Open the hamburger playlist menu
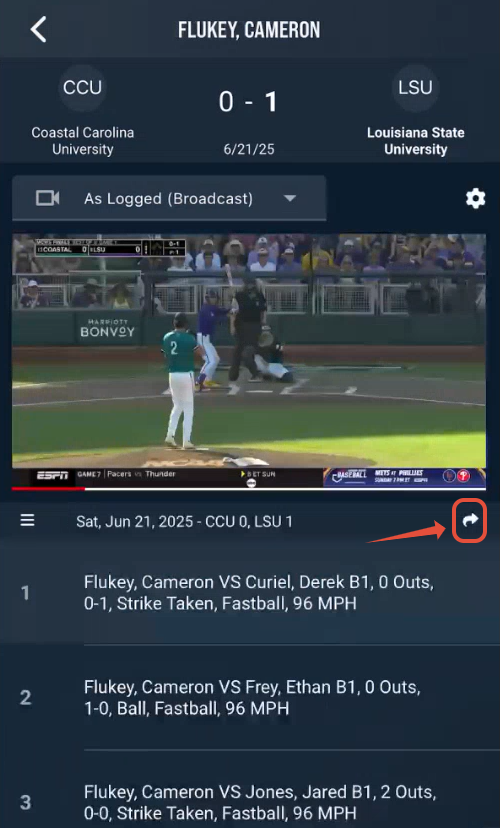 coord(27,521)
